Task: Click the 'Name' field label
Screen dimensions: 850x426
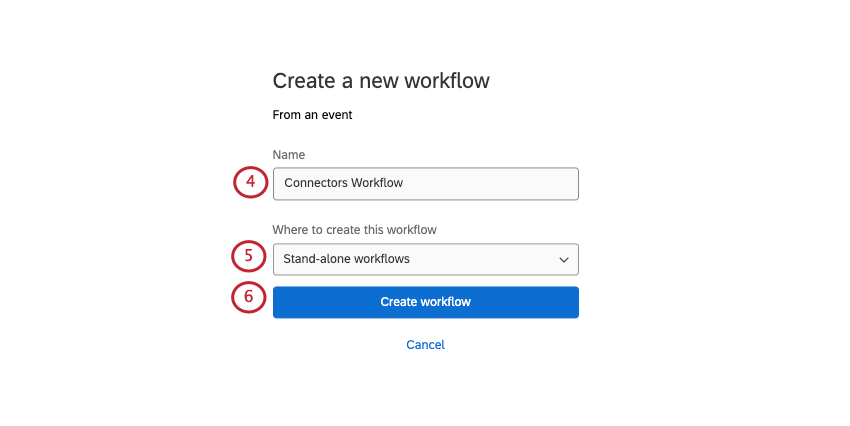Action: click(x=289, y=155)
